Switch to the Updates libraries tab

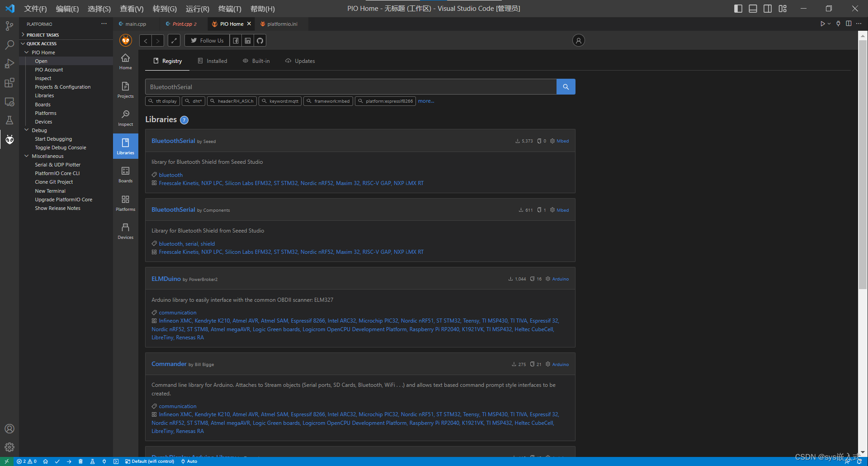click(300, 61)
